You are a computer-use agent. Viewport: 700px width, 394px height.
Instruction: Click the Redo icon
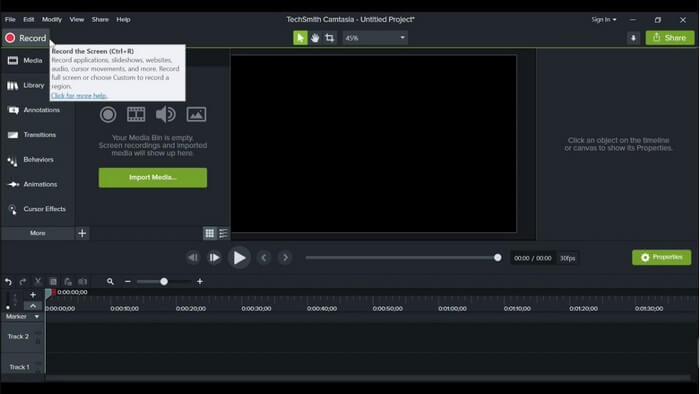tap(23, 282)
